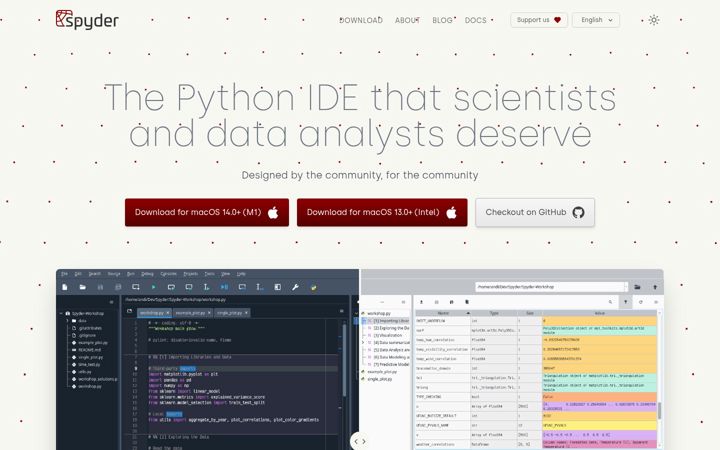
Task: Click the Run cell and advance icon
Action: click(189, 287)
